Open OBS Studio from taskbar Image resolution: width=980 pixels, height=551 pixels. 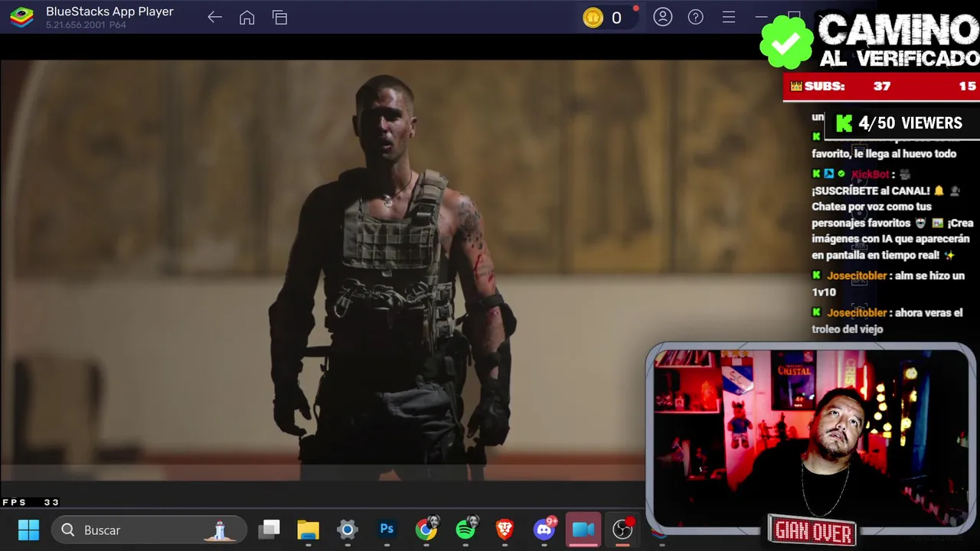click(622, 530)
